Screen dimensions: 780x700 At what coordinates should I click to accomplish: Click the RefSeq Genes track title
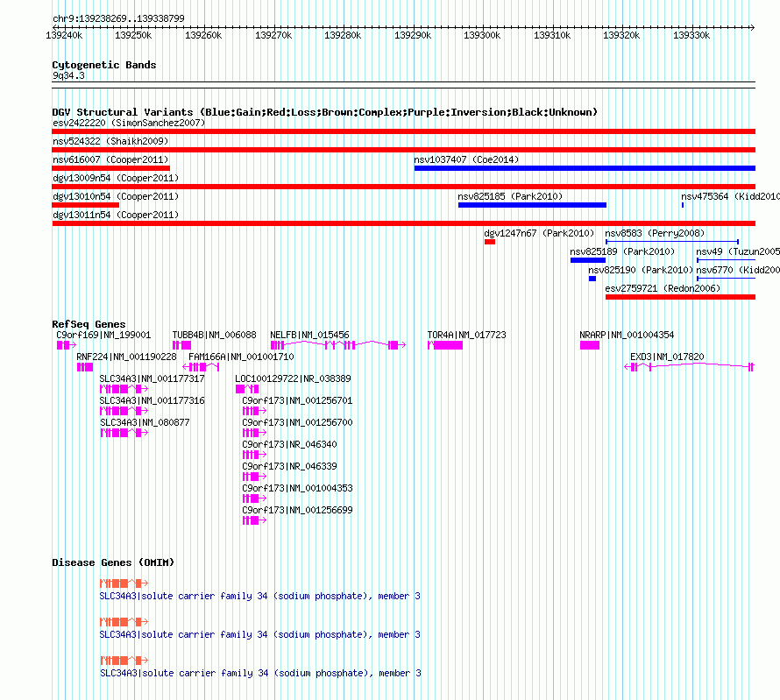[89, 324]
